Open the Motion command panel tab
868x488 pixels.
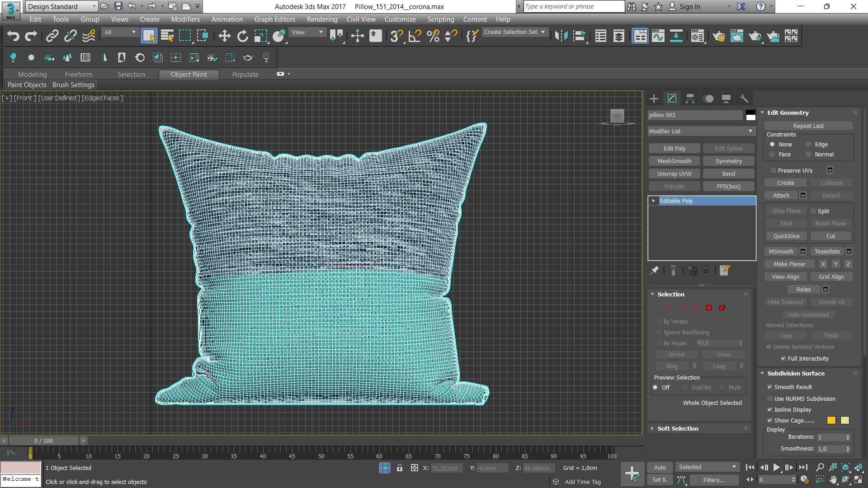pyautogui.click(x=708, y=99)
